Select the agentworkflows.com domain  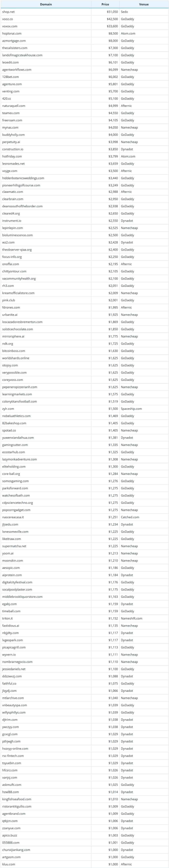click(x=17, y=70)
